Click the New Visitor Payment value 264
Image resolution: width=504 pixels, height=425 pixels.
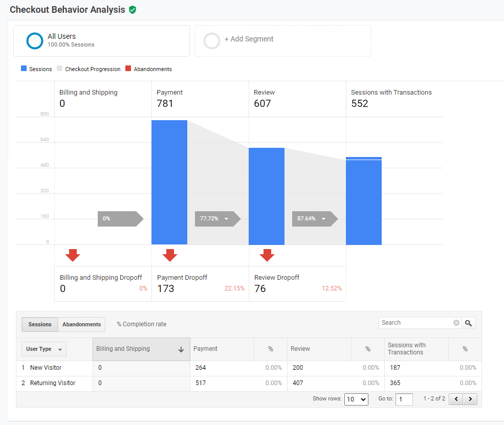(201, 368)
